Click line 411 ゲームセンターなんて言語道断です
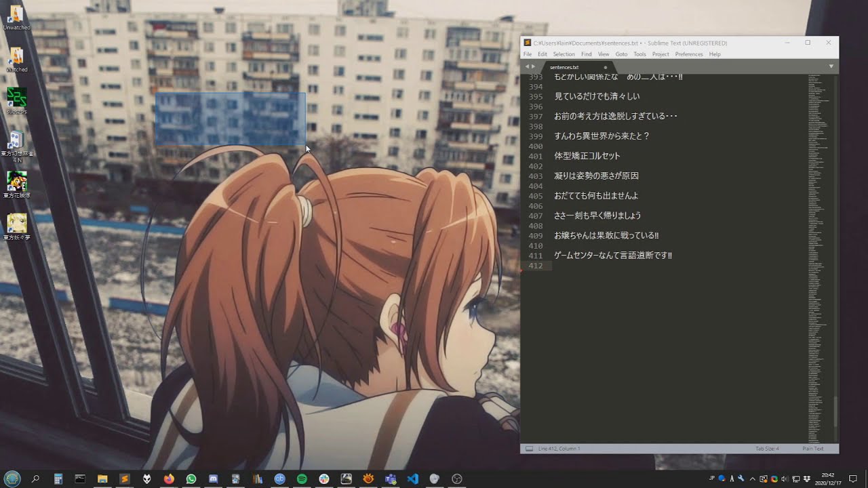The height and width of the screenshot is (488, 868). (613, 256)
